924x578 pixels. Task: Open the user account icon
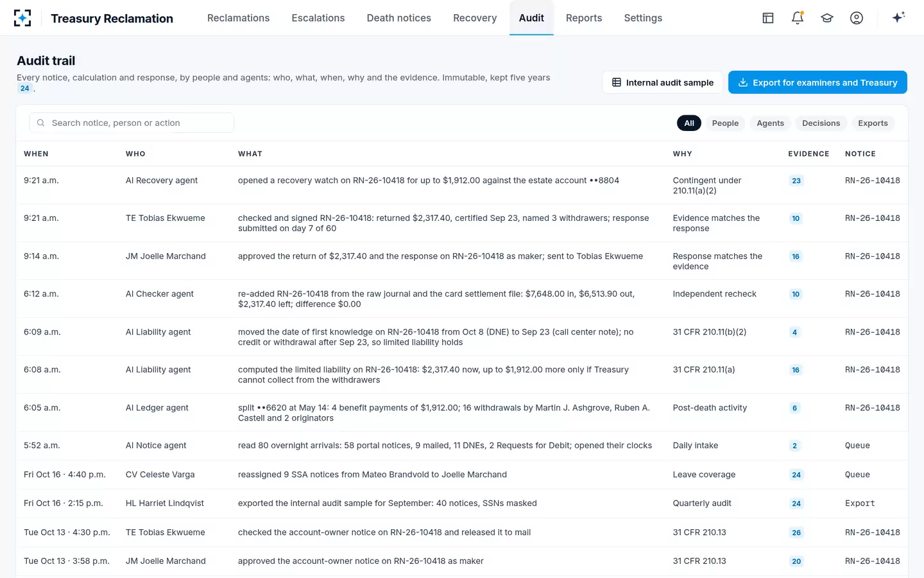point(857,18)
